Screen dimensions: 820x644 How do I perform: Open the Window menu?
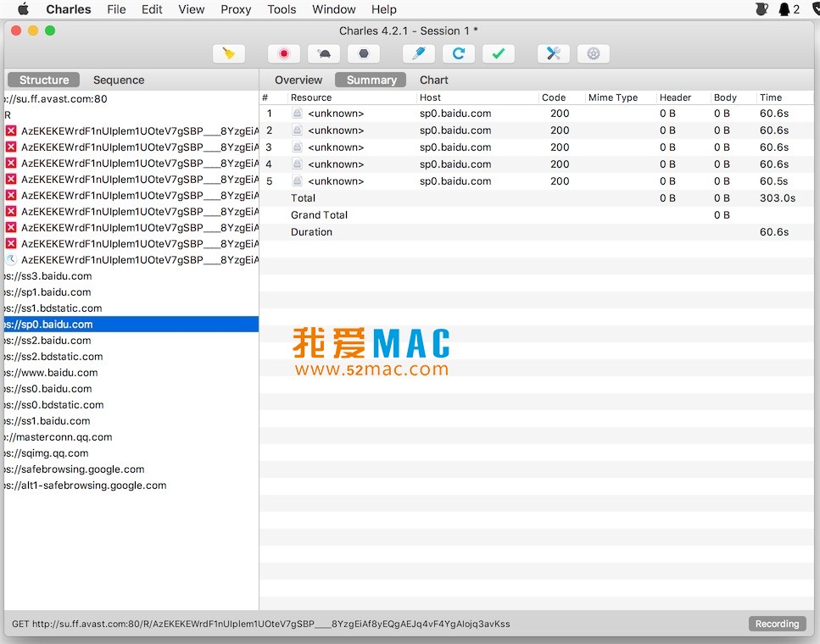pos(333,8)
